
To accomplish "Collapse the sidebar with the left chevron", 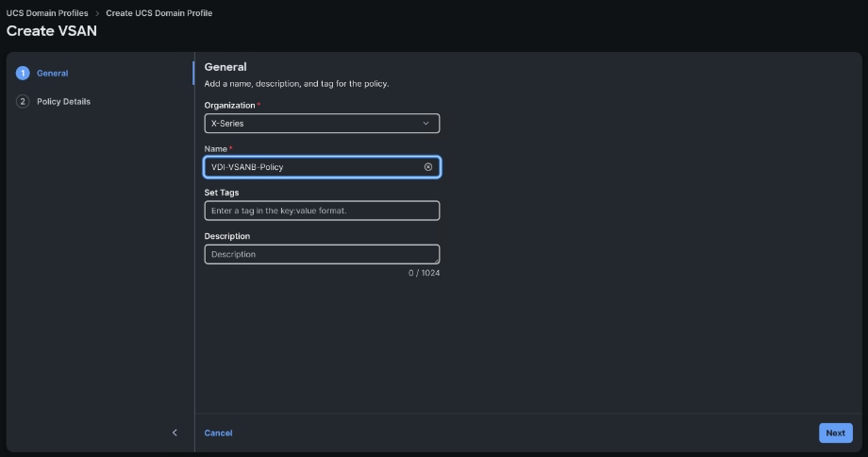I will click(x=175, y=432).
